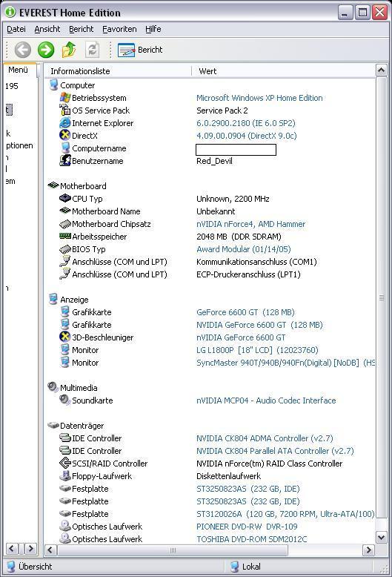Screen dimensions: 392x577
Task: Open the Datei menu
Action: click(x=16, y=29)
